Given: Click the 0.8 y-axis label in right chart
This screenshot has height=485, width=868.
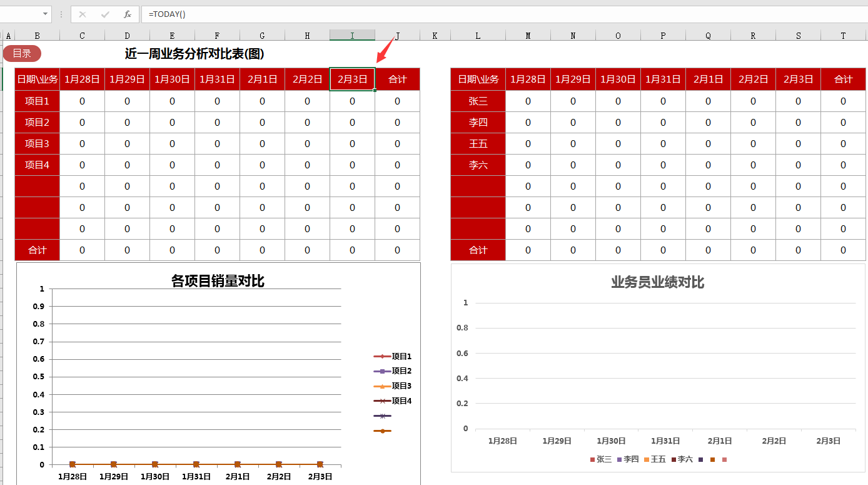Looking at the screenshot, I should pyautogui.click(x=462, y=328).
